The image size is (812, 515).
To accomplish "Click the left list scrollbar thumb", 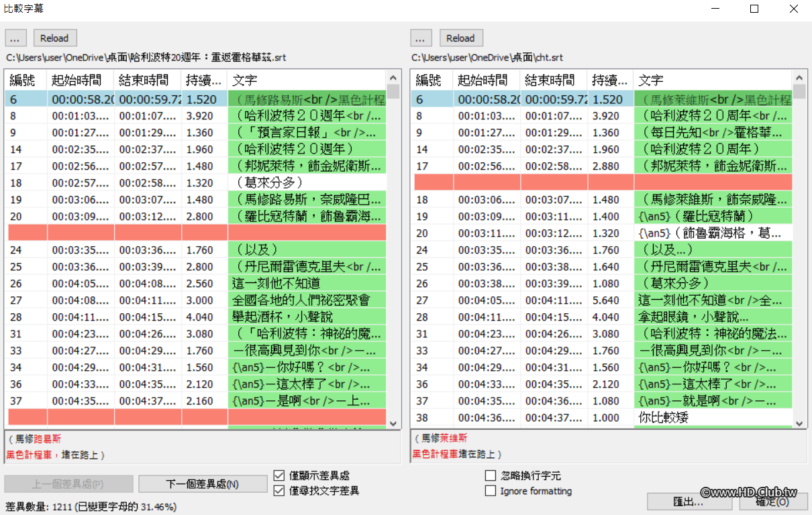I will click(393, 91).
